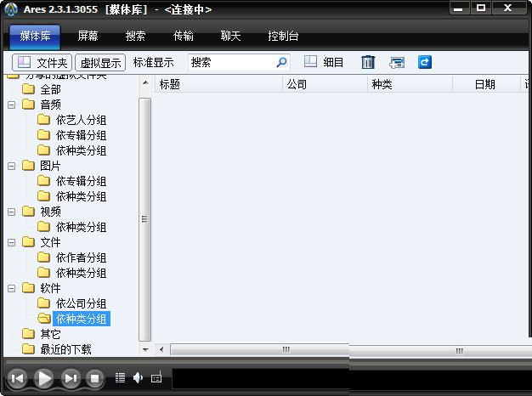Skip to the next track
Screen dimensions: 532x396
pyautogui.click(x=71, y=378)
